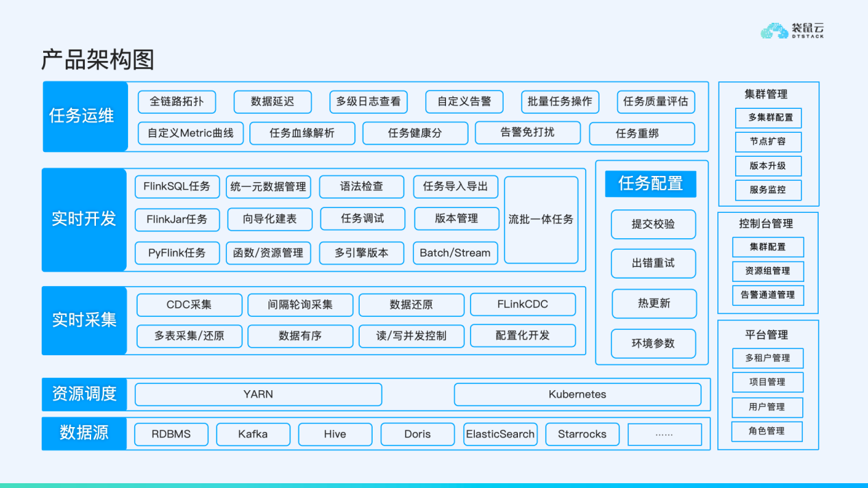Image resolution: width=868 pixels, height=488 pixels.
Task: Select the FlinkSQL任务 box
Action: (x=177, y=186)
